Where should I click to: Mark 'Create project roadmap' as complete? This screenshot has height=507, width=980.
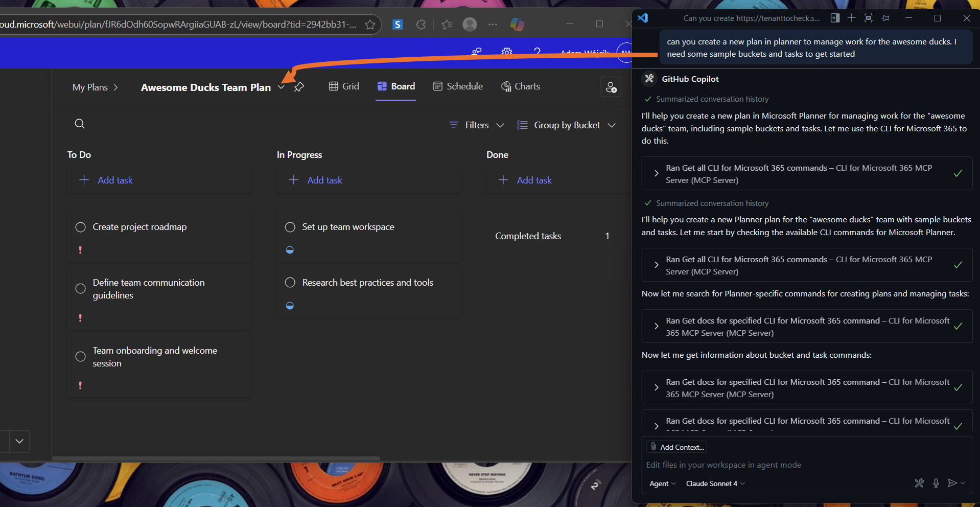click(80, 227)
